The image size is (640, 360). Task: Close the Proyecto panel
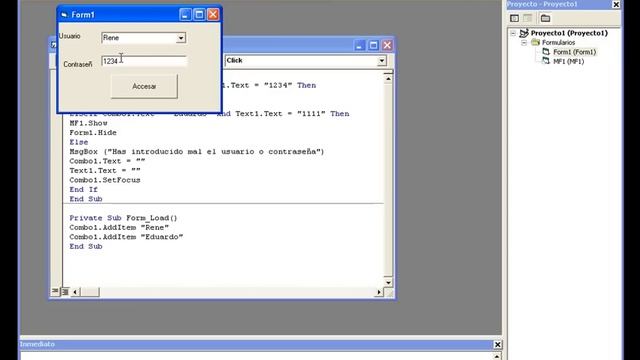click(616, 4)
